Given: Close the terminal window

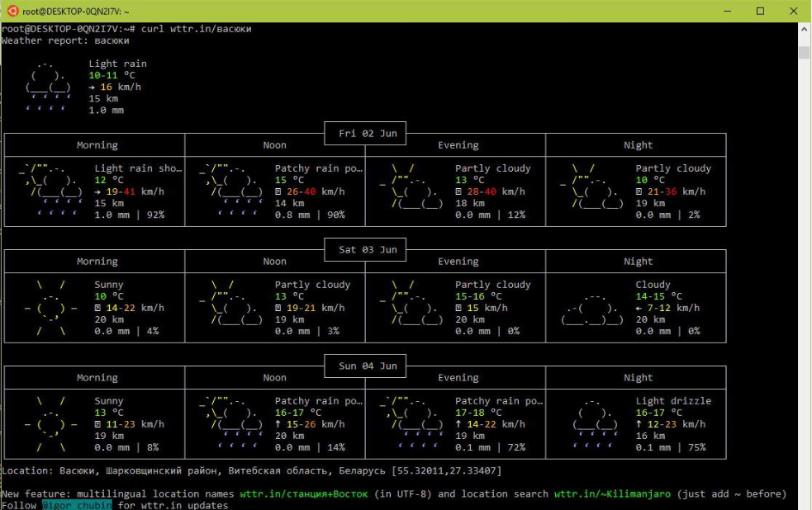Looking at the screenshot, I should [793, 11].
